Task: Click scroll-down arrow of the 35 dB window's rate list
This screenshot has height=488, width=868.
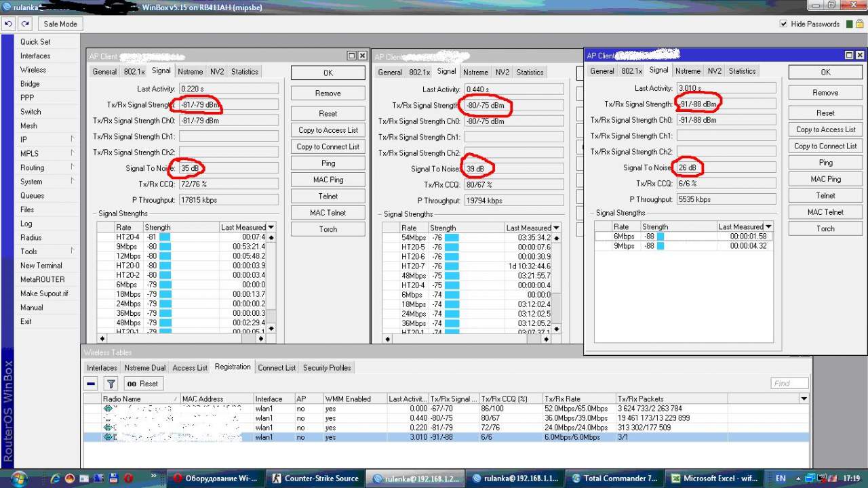Action: (x=271, y=329)
